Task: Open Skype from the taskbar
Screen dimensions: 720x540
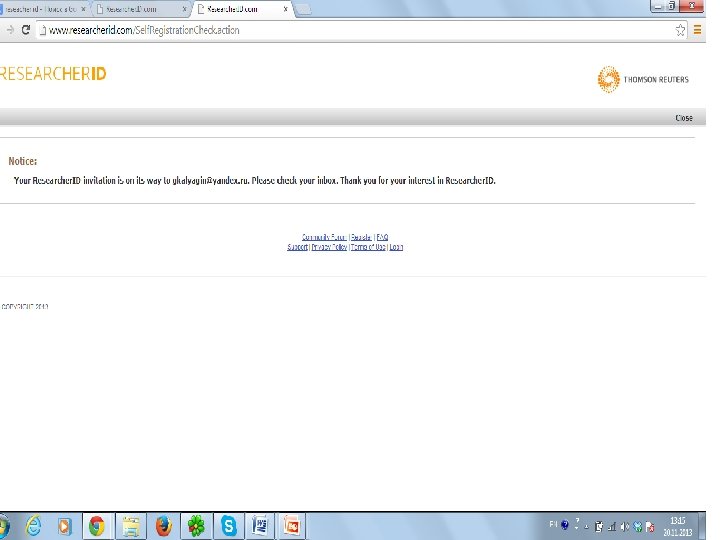Action: (x=229, y=526)
